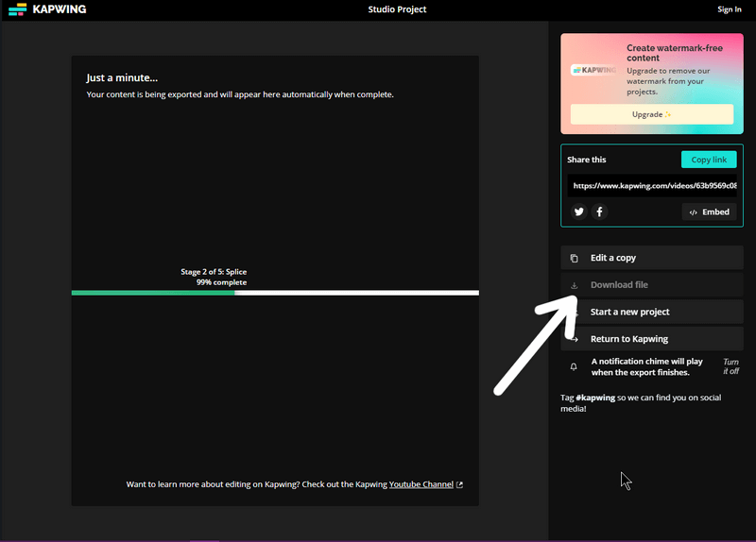Screen dimensions: 756x542
Task: Copy the share link with Copy link
Action: point(709,160)
